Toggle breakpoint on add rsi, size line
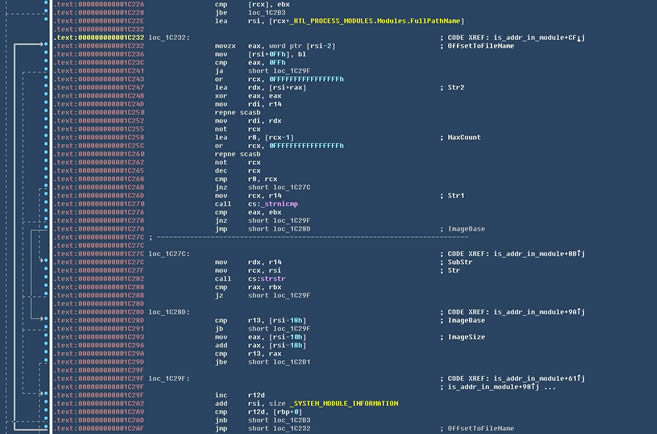Viewport: 657px width, 434px height. pyautogui.click(x=46, y=404)
